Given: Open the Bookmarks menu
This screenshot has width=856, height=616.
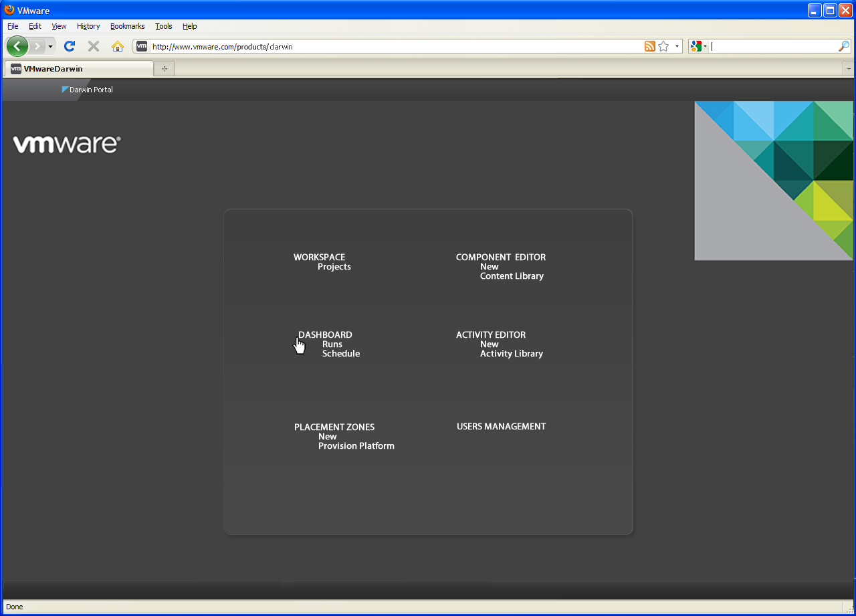Looking at the screenshot, I should tap(127, 26).
